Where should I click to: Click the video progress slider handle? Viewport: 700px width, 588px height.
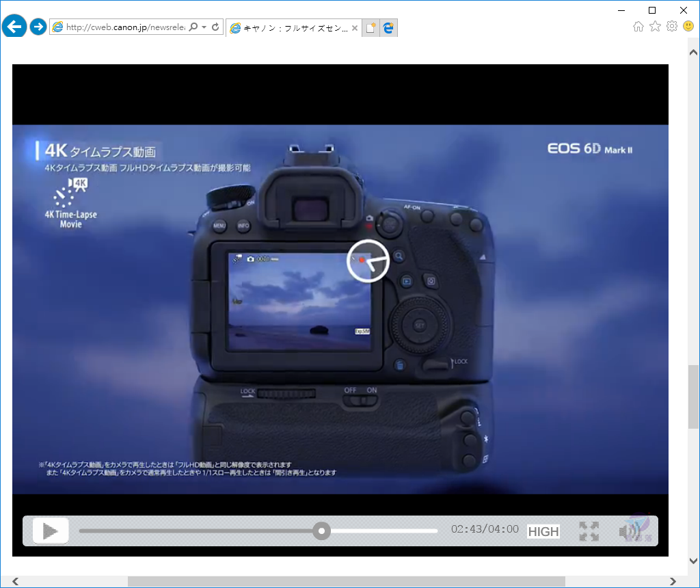tap(321, 531)
